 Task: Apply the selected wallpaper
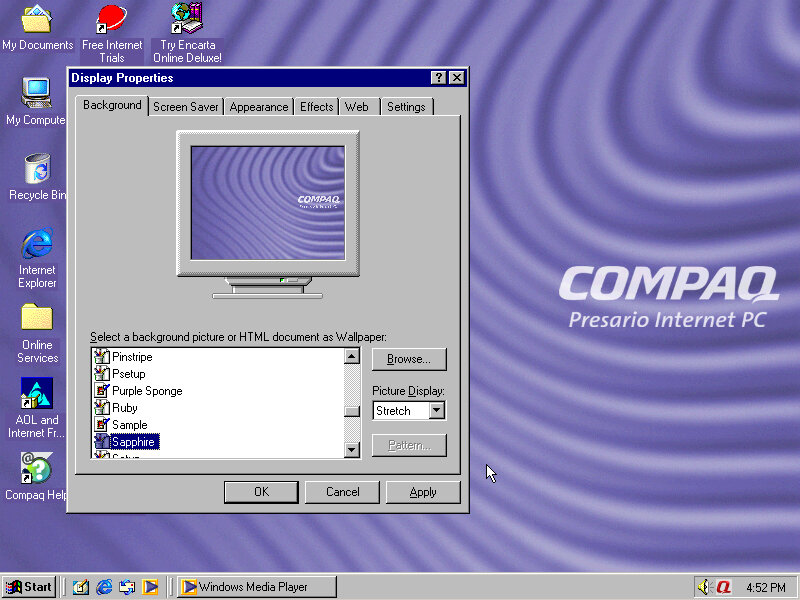(423, 491)
